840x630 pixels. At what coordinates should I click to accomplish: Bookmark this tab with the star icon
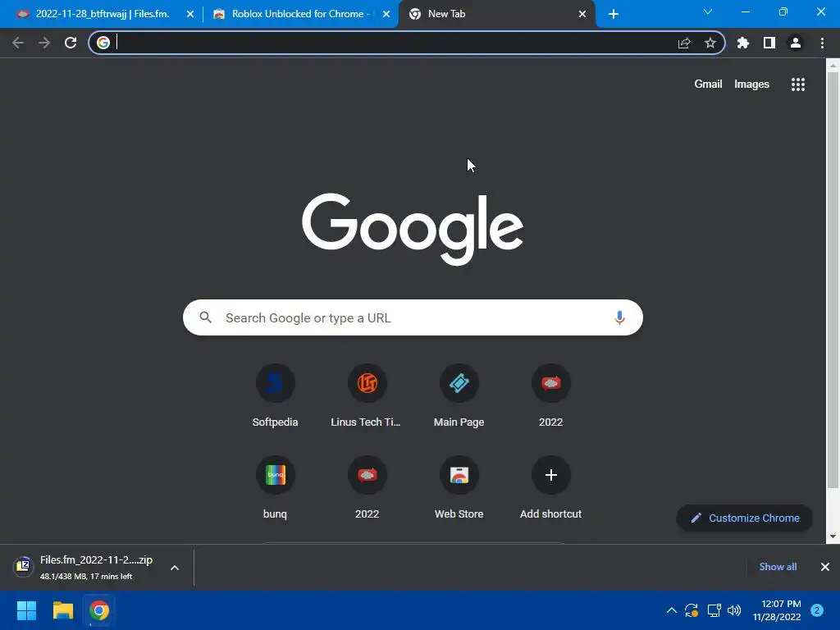pos(710,43)
